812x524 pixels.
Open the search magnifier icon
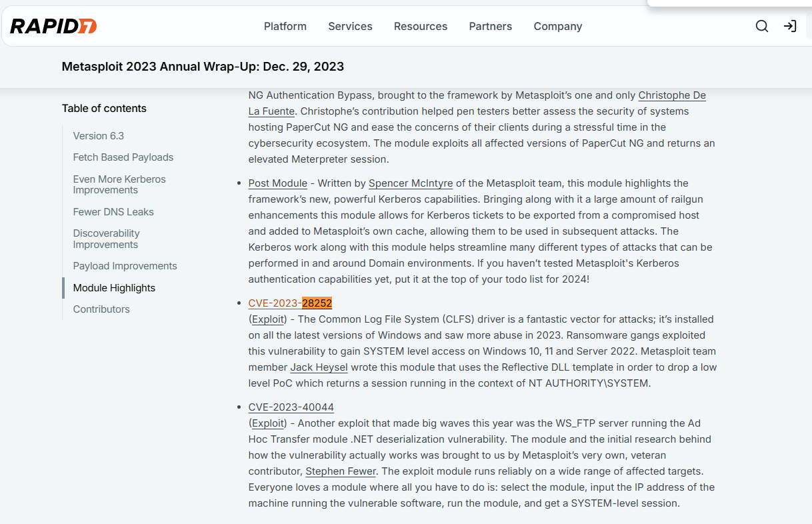click(762, 26)
